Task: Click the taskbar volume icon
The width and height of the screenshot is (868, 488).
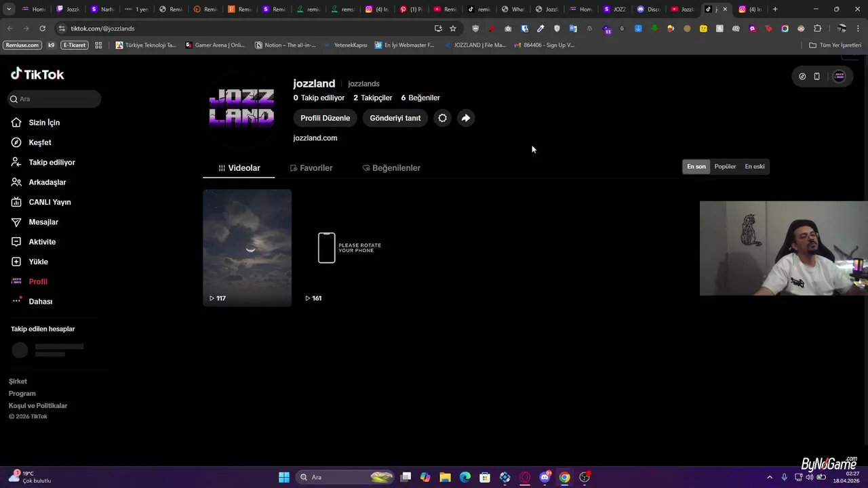Action: 809,477
